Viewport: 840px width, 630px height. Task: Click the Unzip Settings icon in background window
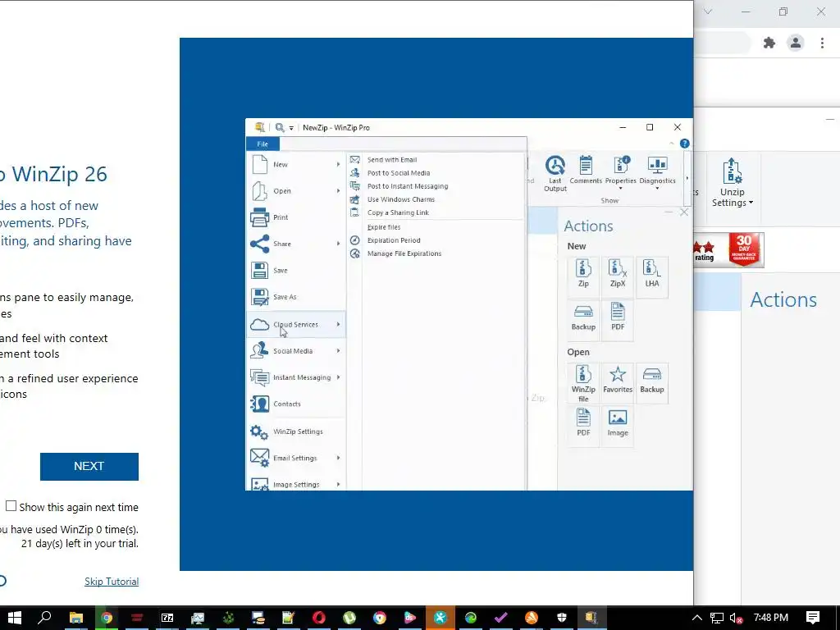point(732,171)
